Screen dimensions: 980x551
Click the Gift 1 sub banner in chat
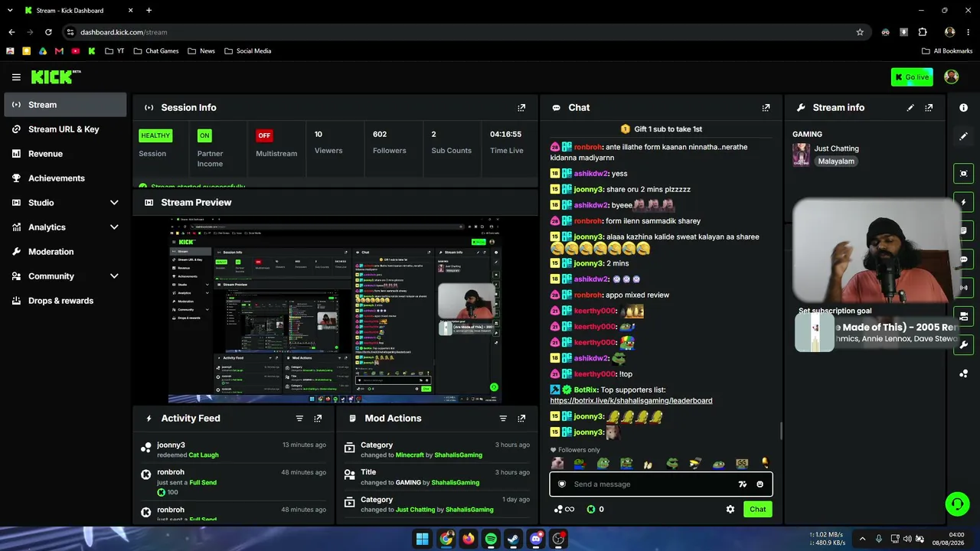click(661, 129)
